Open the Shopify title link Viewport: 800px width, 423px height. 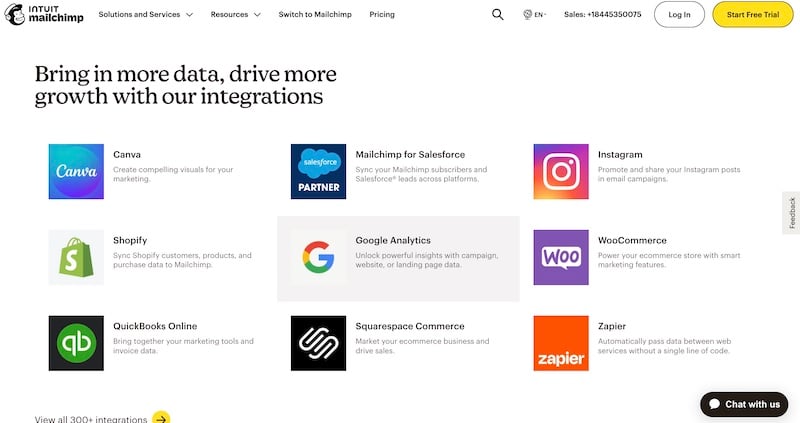(x=130, y=240)
